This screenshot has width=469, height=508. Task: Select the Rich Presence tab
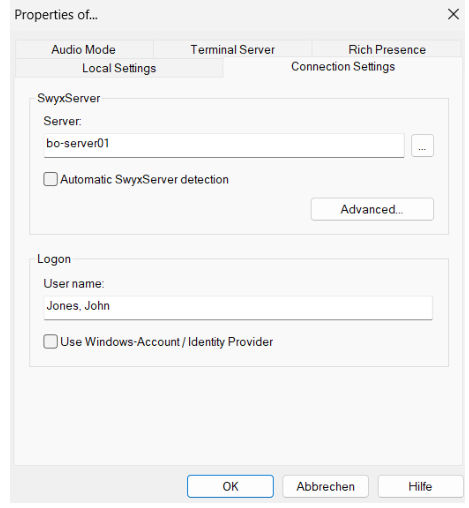coord(387,49)
